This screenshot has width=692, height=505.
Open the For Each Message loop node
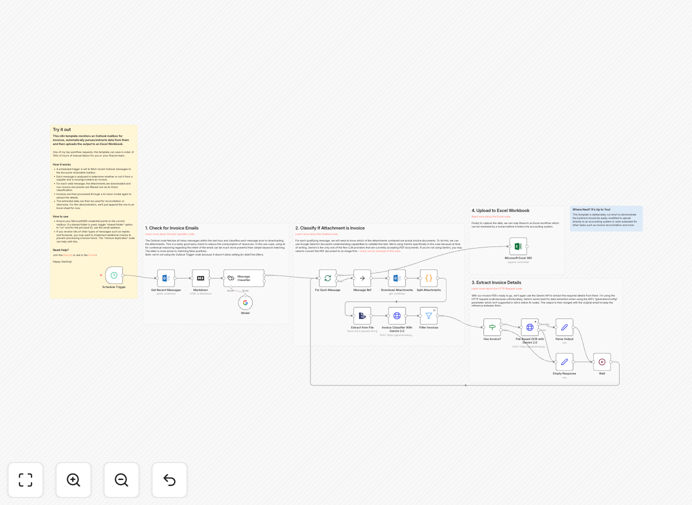click(327, 278)
